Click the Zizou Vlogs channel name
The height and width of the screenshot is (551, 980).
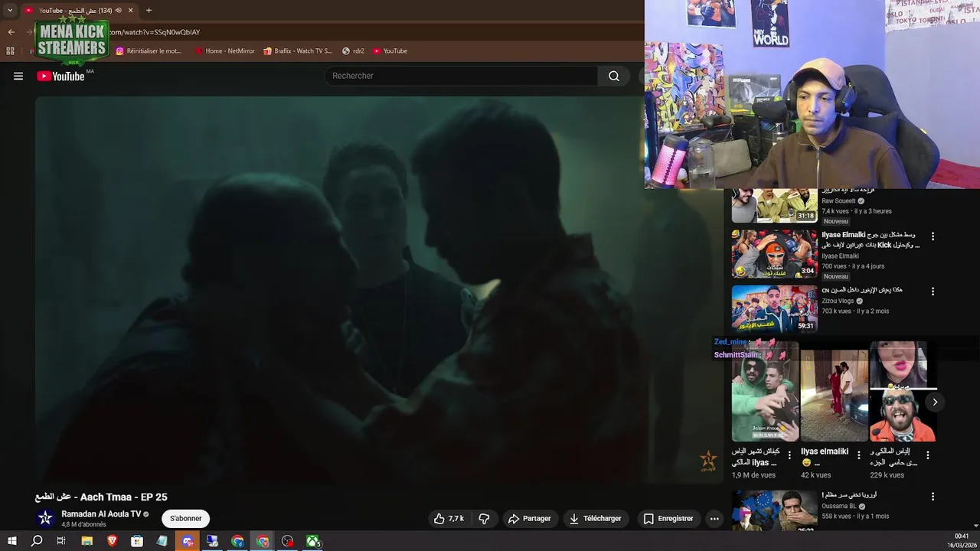tap(838, 301)
